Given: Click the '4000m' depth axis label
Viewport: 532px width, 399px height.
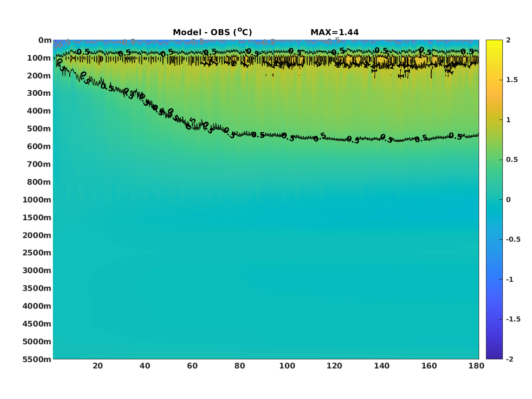Looking at the screenshot, I should coord(37,306).
